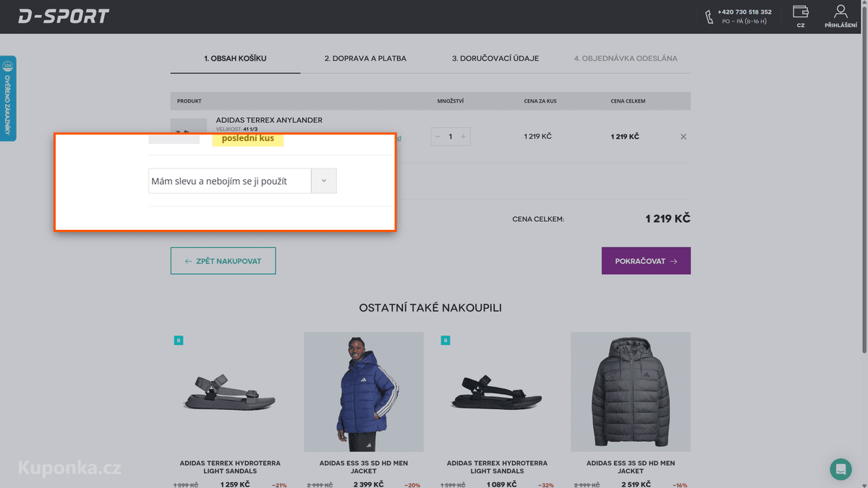Viewport: 868px width, 488px height.
Task: Click the Zpět nakupovat button
Action: click(223, 261)
